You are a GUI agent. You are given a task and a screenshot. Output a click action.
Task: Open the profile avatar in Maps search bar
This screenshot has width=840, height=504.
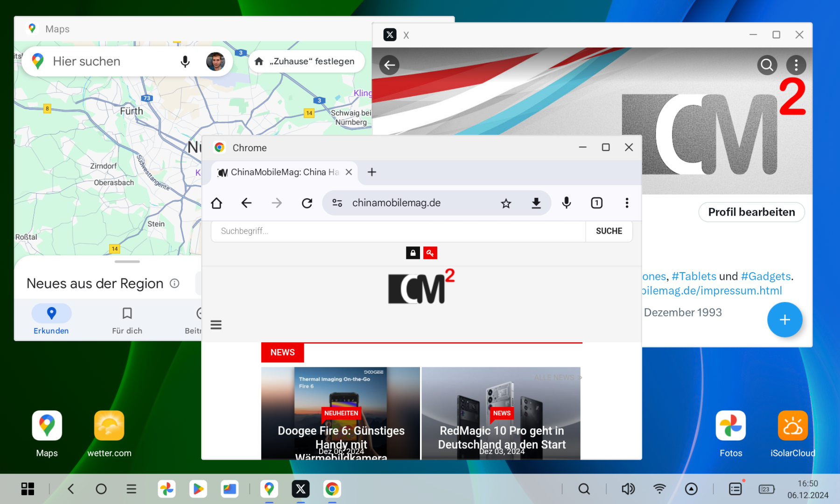pos(216,61)
